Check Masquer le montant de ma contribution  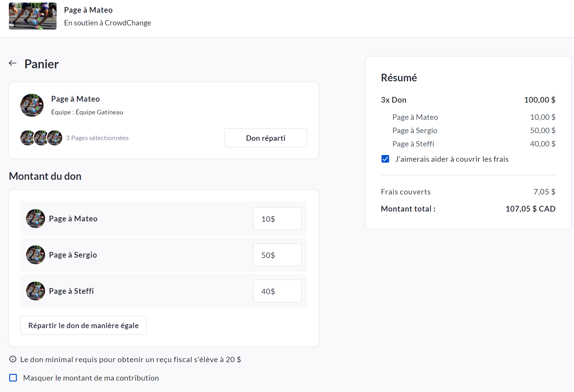(13, 378)
